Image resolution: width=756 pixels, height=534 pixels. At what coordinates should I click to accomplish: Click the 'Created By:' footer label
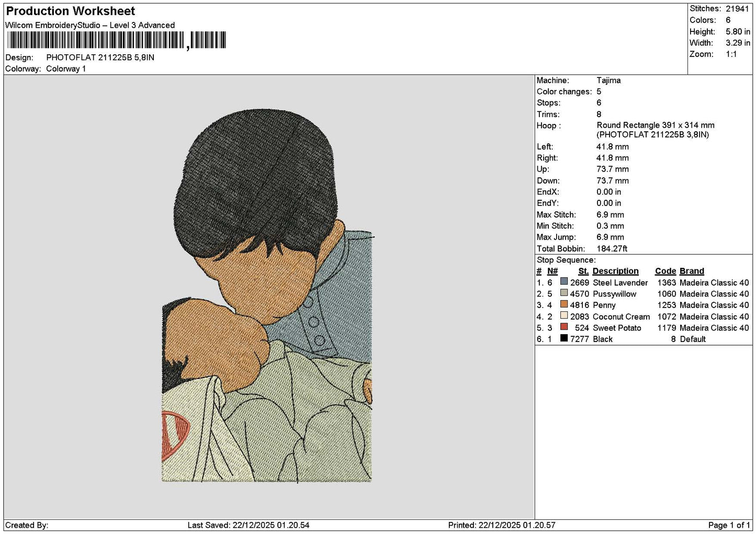pos(27,525)
